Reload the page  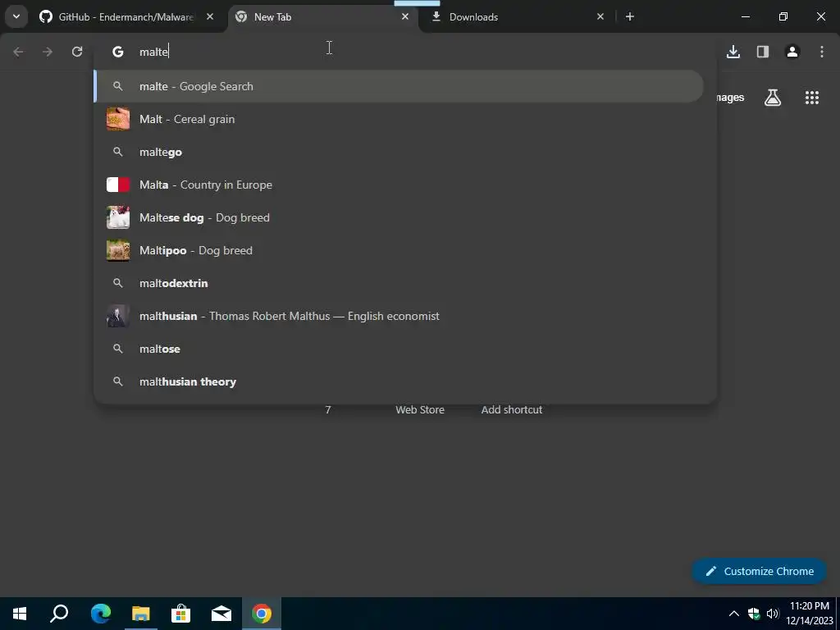(x=77, y=52)
